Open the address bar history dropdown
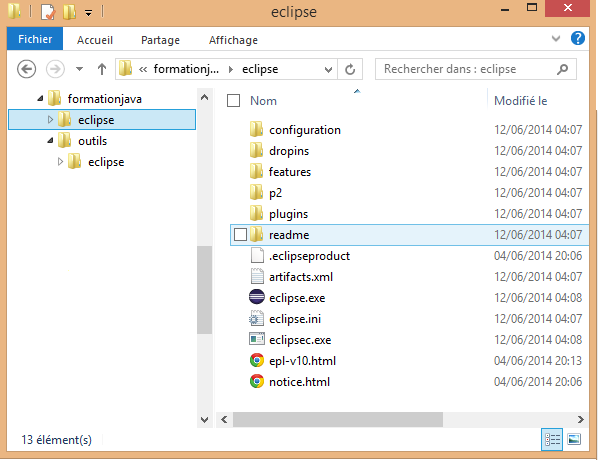Viewport: 598px width, 460px height. [328, 69]
